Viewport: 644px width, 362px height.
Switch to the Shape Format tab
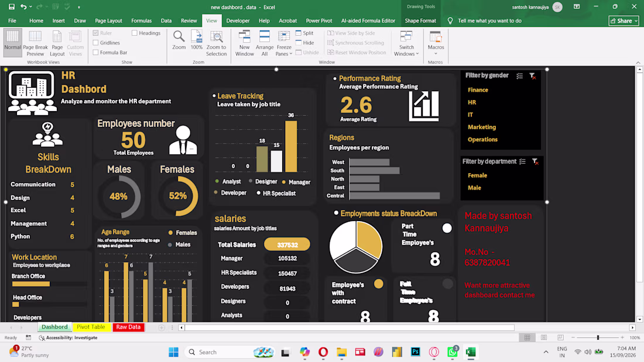(420, 20)
